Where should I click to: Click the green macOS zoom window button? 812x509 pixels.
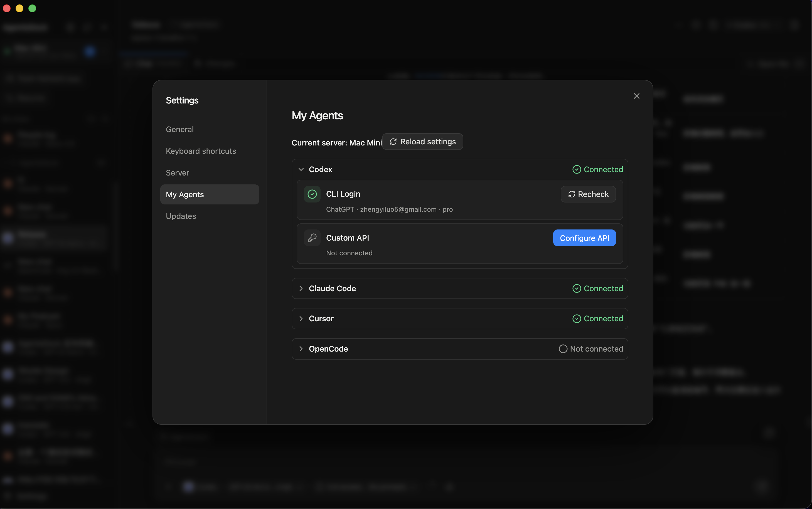[32, 8]
